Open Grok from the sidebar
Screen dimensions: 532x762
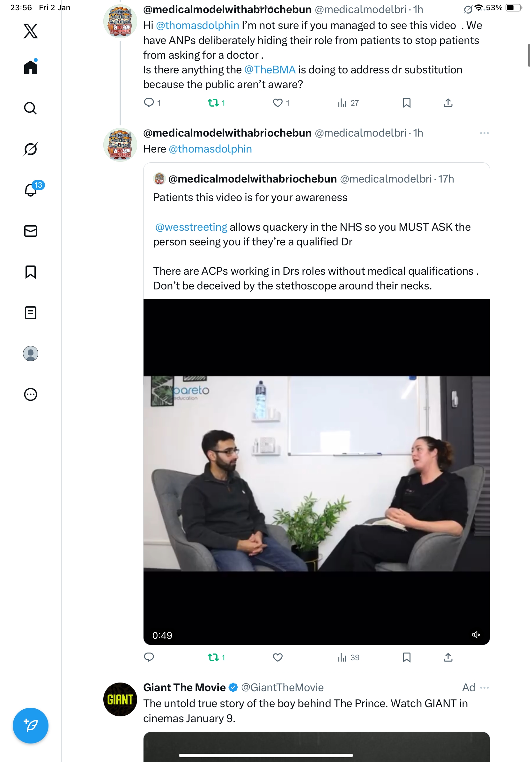click(31, 149)
